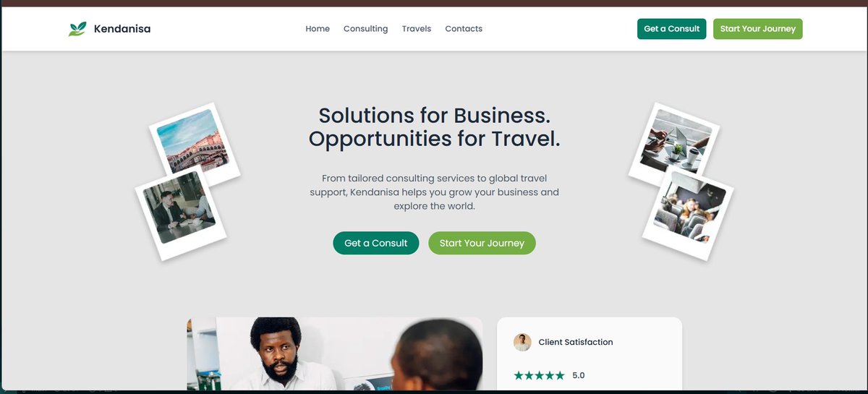This screenshot has width=868, height=394.
Task: Click the Kendanisa brand name text
Action: pos(122,29)
